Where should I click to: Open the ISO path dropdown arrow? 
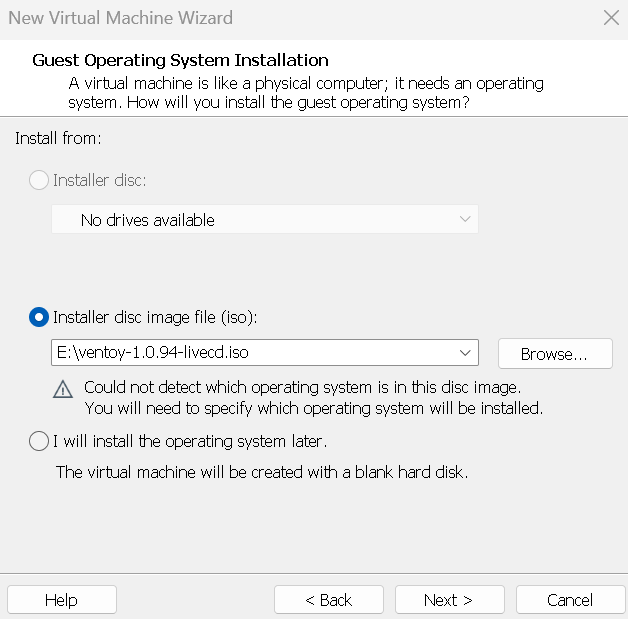point(465,353)
